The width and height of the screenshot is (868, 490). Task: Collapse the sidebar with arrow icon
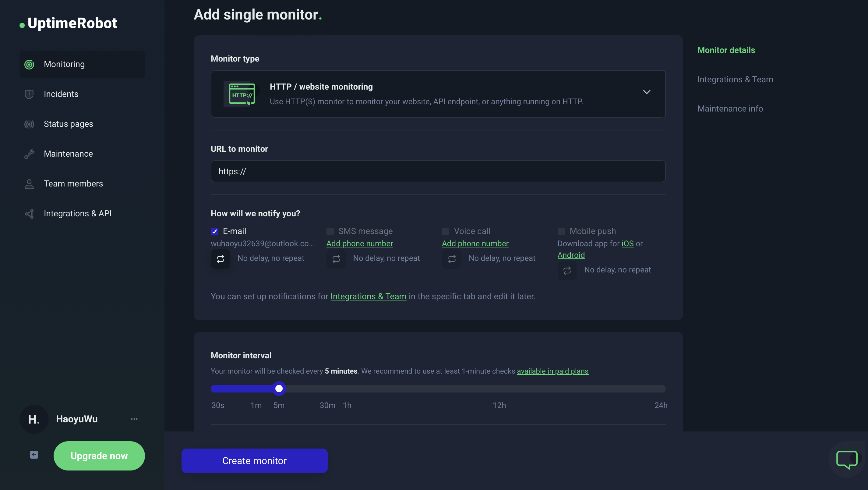[x=34, y=455]
